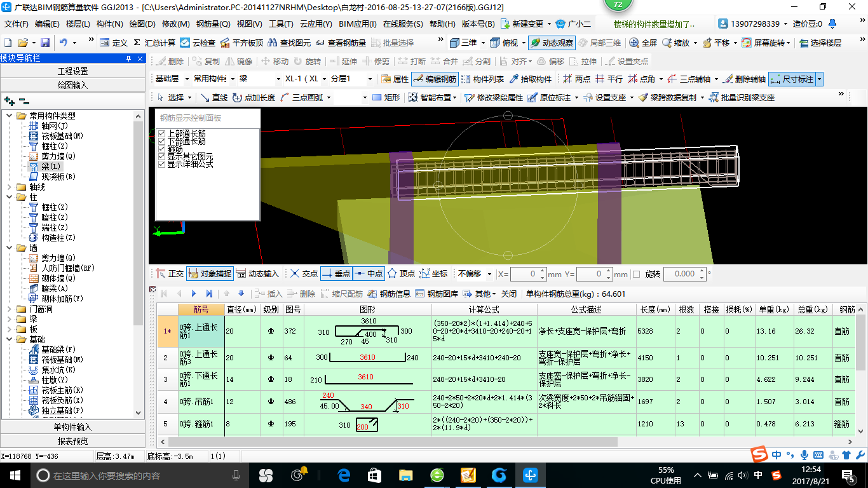Toggle 下部通长筋 checkbox

(161, 142)
